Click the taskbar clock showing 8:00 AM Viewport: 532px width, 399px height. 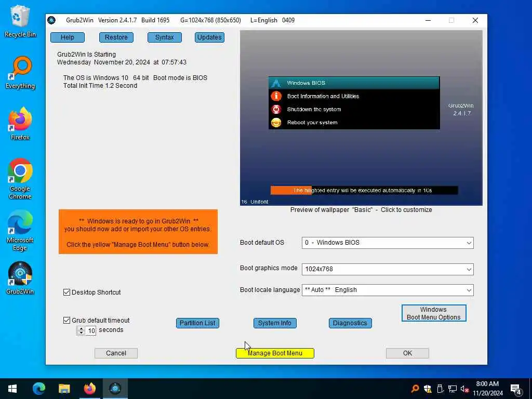[x=487, y=389]
